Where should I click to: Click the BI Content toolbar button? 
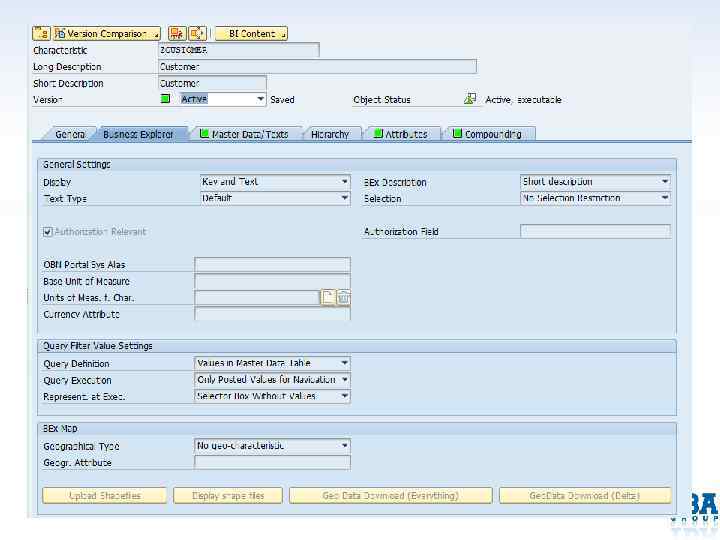(x=251, y=33)
